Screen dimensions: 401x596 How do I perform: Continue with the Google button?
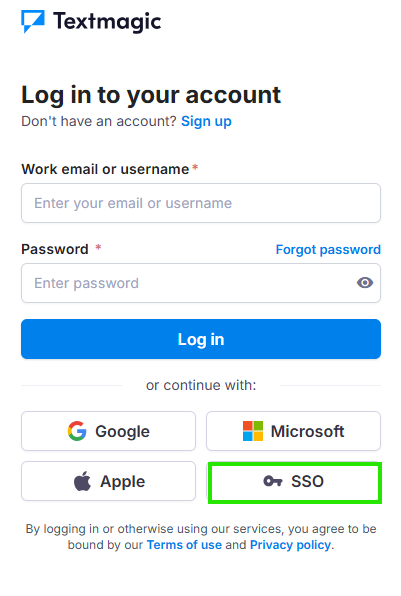(x=108, y=431)
